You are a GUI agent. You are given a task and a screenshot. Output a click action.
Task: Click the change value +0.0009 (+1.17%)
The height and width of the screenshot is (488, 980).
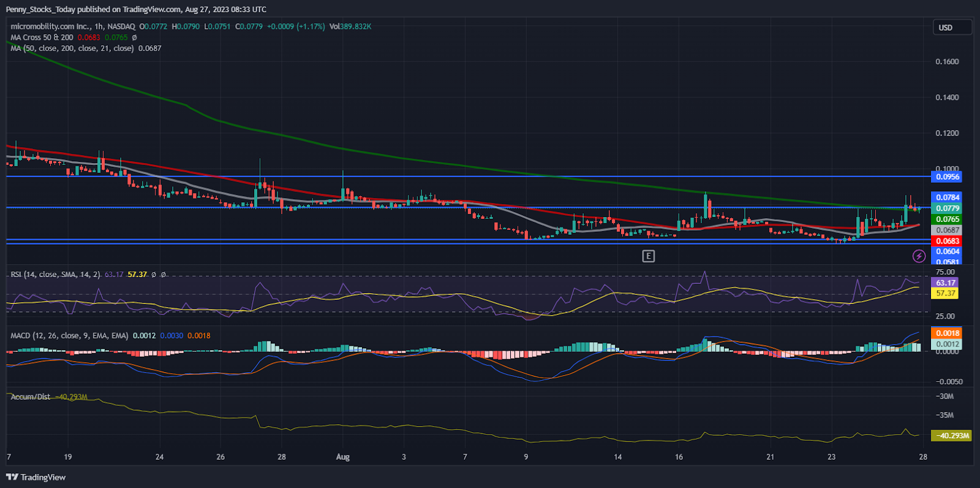[x=296, y=26]
